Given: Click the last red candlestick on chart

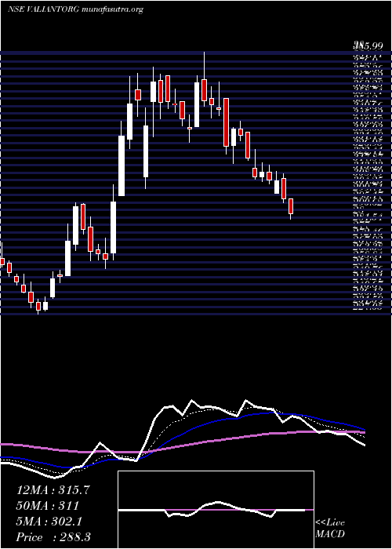Looking at the screenshot, I should click(x=291, y=206).
